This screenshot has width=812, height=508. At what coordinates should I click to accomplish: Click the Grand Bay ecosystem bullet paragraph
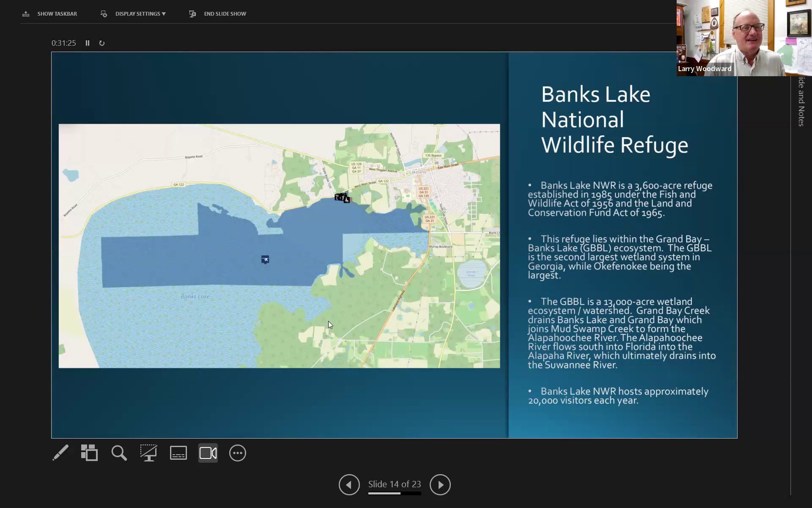(620, 257)
